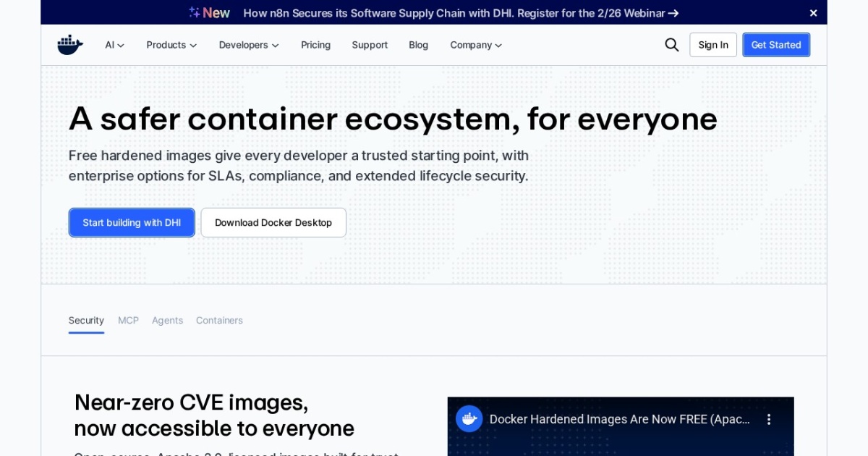Expand the Developers menu

[248, 44]
